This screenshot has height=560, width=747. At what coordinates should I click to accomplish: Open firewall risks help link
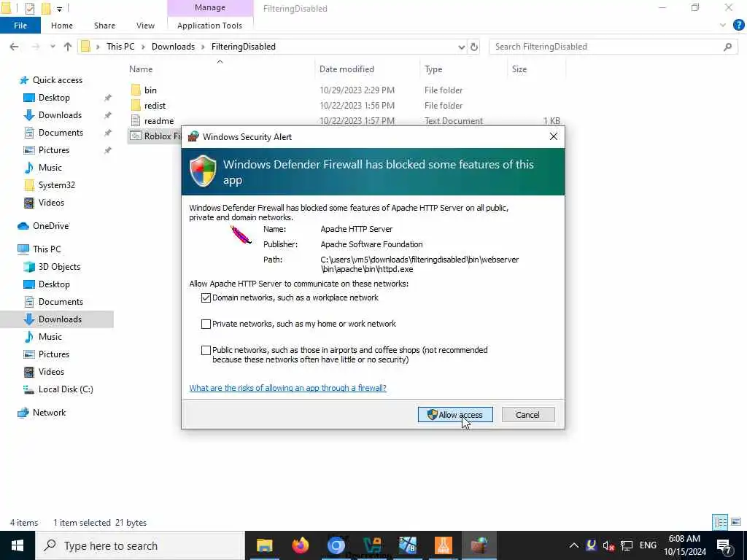tap(287, 388)
